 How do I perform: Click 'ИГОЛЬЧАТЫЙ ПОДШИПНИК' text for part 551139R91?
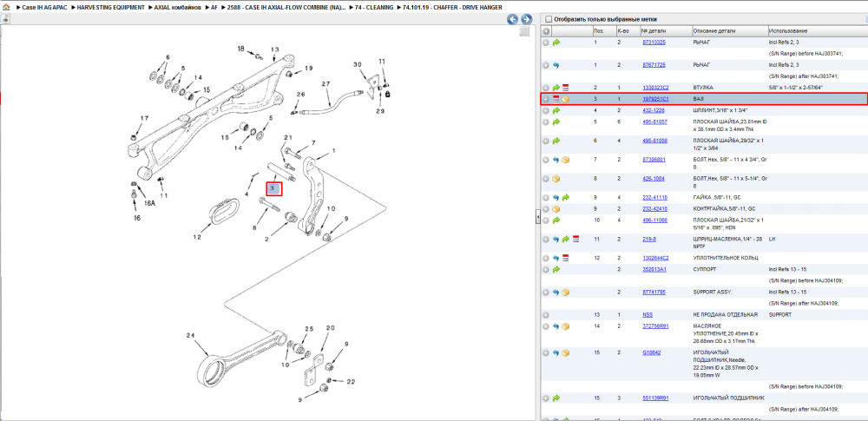tap(727, 398)
